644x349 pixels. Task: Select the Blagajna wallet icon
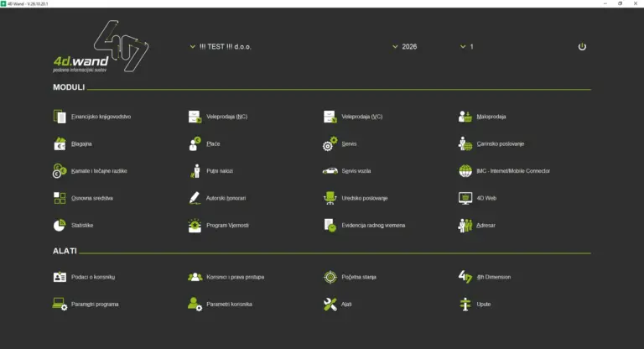tap(60, 143)
